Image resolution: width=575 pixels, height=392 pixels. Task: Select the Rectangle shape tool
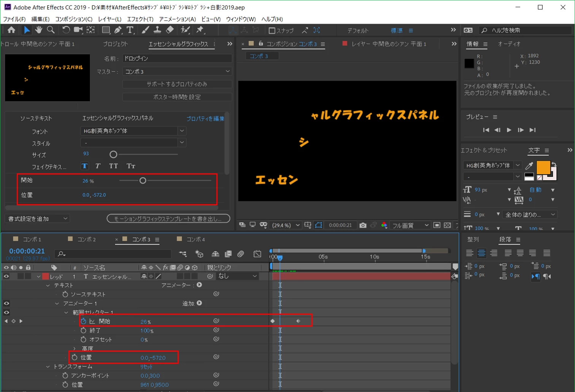point(106,30)
